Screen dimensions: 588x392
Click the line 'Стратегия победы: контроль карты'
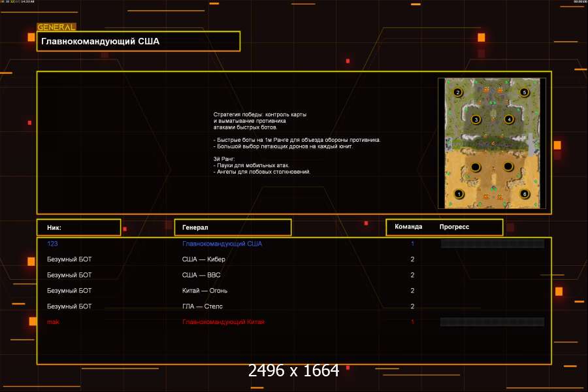coord(260,114)
